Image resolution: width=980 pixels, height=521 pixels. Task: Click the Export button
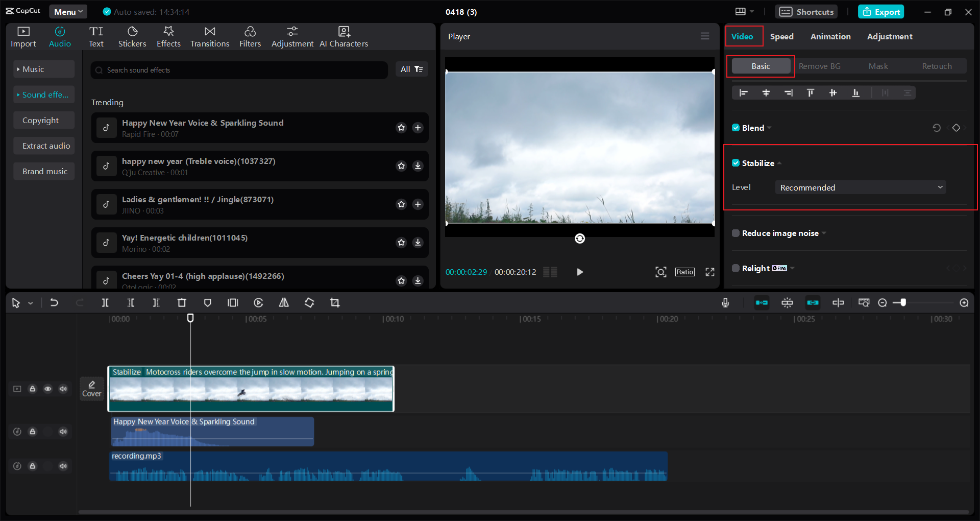[x=881, y=11]
